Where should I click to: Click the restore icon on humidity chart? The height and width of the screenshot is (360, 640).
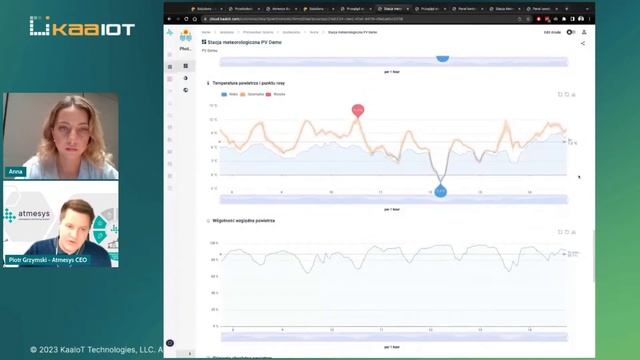pos(567,232)
